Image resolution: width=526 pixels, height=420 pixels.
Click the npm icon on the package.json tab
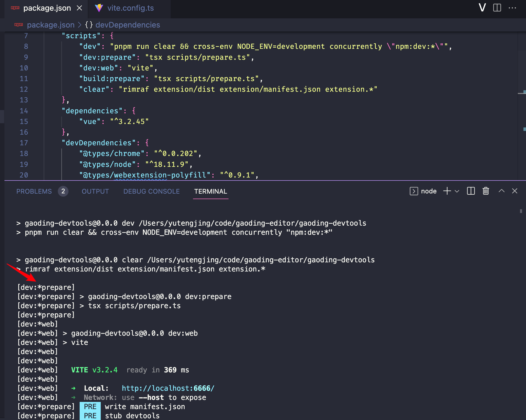coord(15,8)
